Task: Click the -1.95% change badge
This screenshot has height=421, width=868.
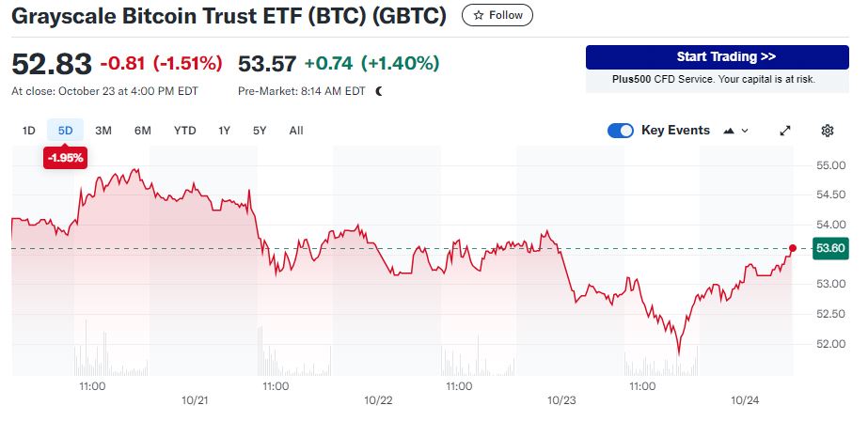Action: (65, 158)
